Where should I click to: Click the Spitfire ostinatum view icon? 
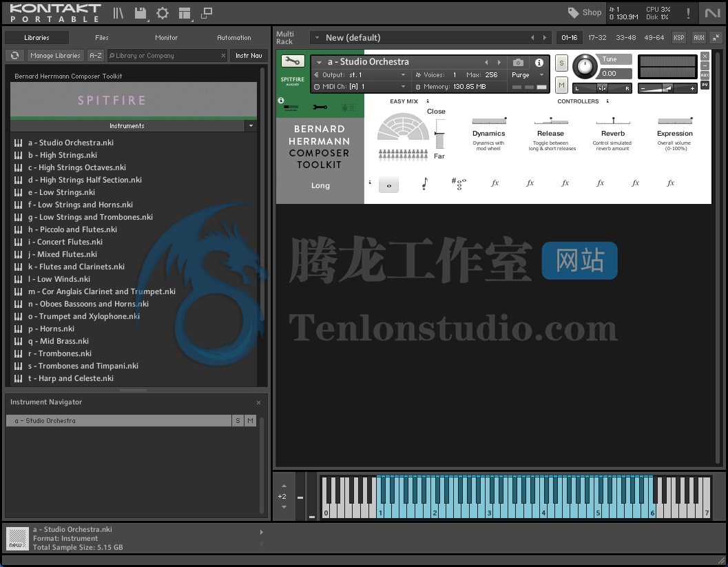(x=349, y=107)
